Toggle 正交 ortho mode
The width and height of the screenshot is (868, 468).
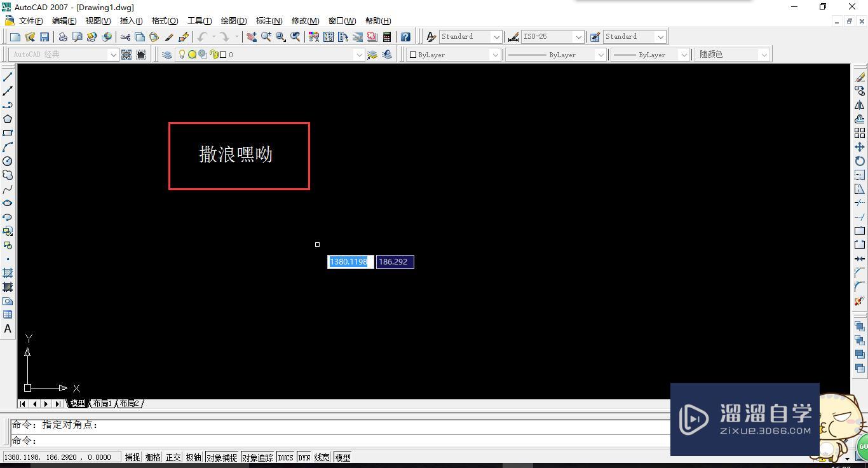(x=173, y=457)
